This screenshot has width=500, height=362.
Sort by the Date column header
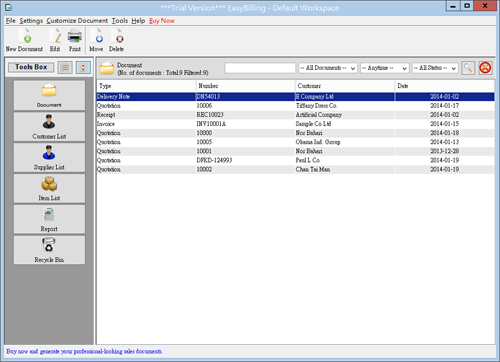(445, 86)
